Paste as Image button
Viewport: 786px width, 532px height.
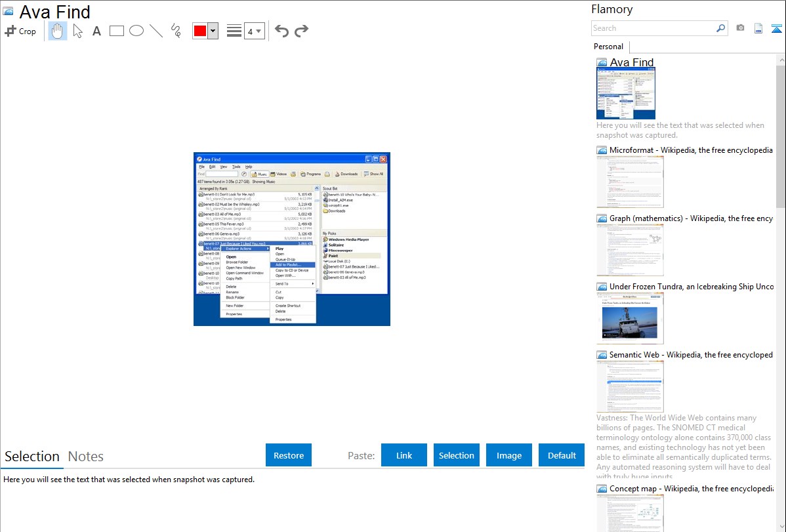click(508, 455)
